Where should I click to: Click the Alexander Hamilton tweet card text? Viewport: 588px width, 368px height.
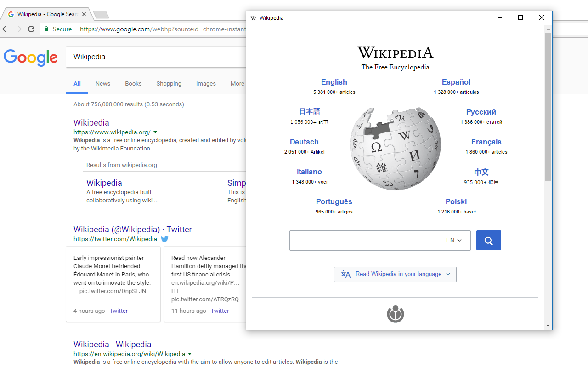208,279
